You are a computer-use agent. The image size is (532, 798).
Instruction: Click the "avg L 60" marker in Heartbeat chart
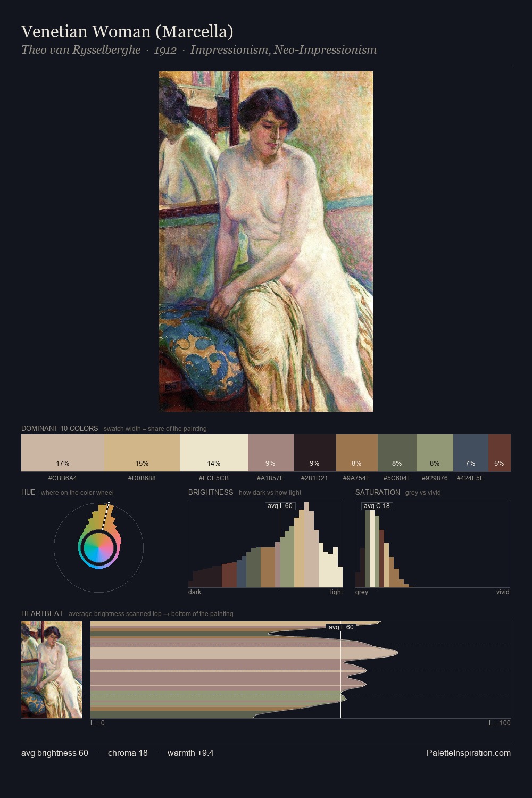pyautogui.click(x=341, y=627)
